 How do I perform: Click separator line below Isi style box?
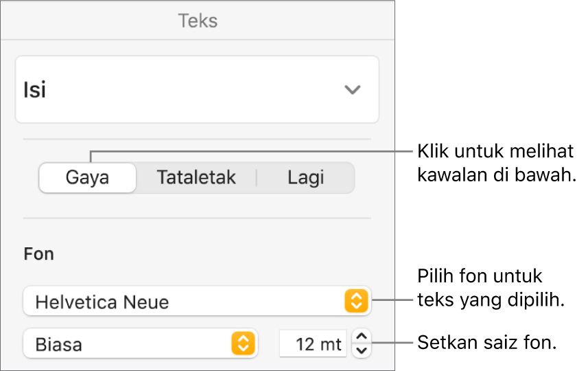point(198,139)
